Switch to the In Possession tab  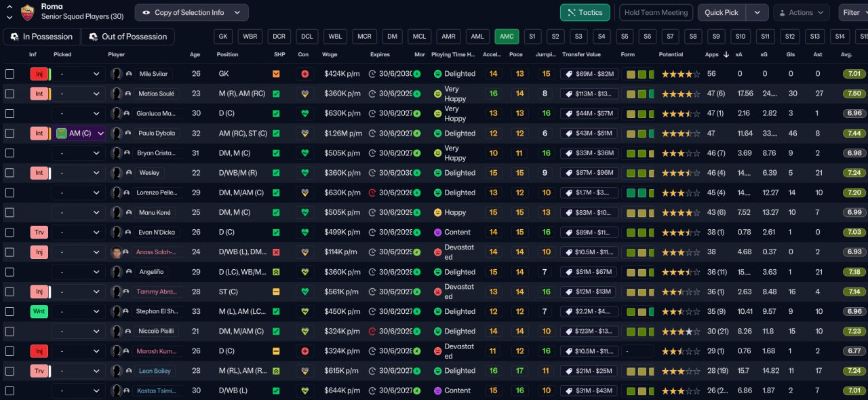41,37
